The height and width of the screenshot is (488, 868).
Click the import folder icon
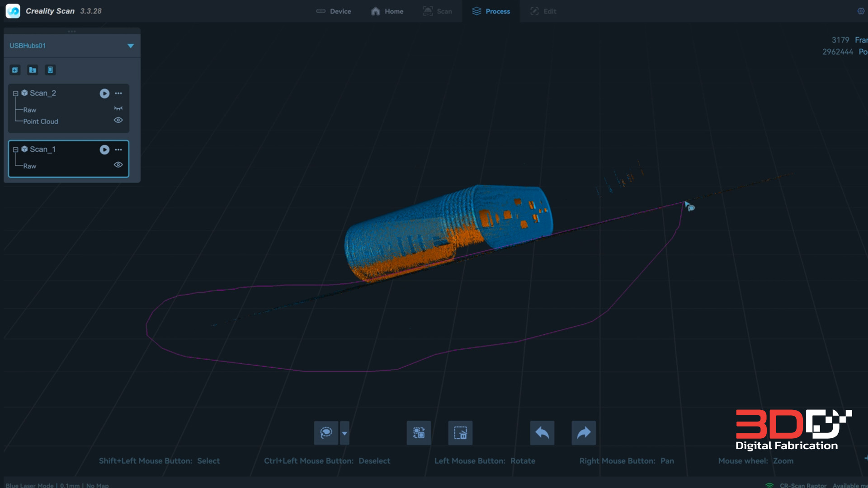[32, 70]
